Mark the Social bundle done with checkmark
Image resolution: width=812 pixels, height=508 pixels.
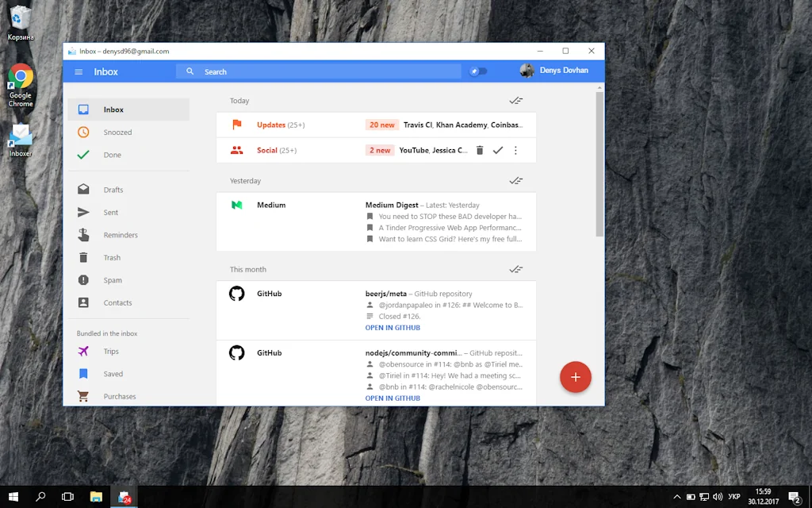pos(498,149)
